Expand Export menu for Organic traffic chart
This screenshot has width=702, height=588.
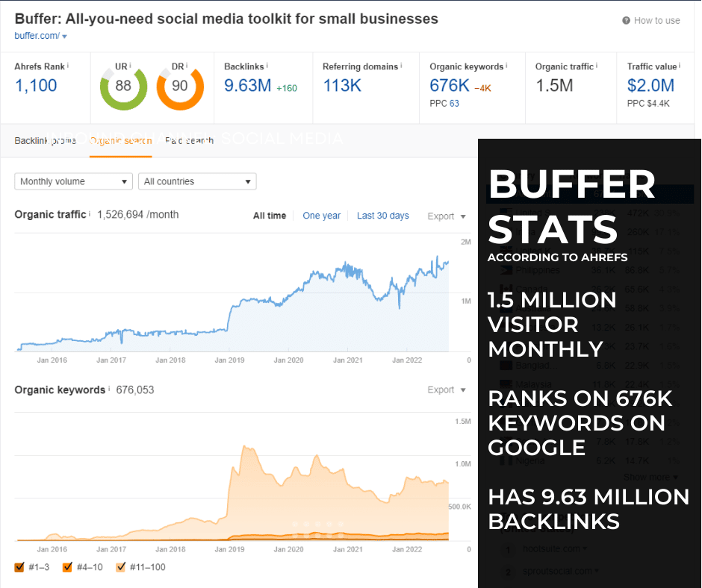447,216
